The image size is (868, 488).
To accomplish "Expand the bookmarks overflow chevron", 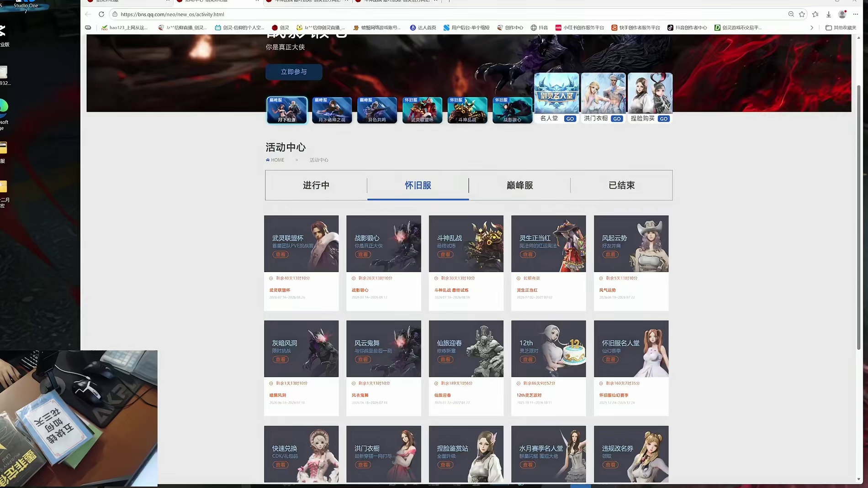I will click(x=812, y=27).
